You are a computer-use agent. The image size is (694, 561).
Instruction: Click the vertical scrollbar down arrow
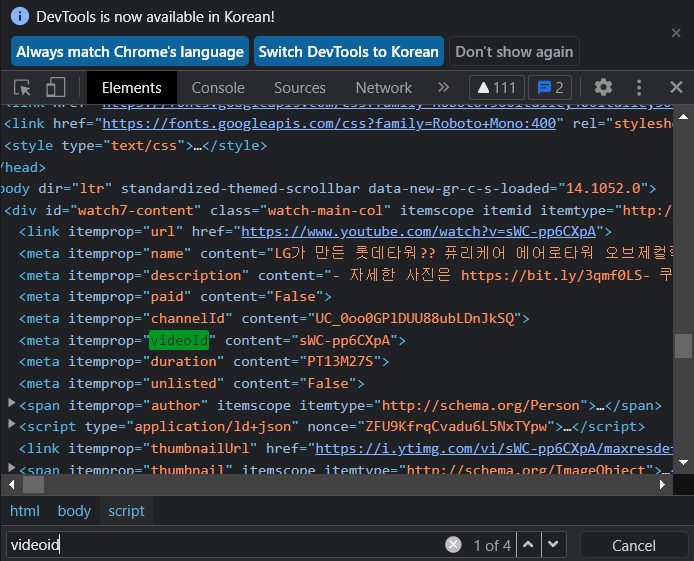tap(683, 462)
